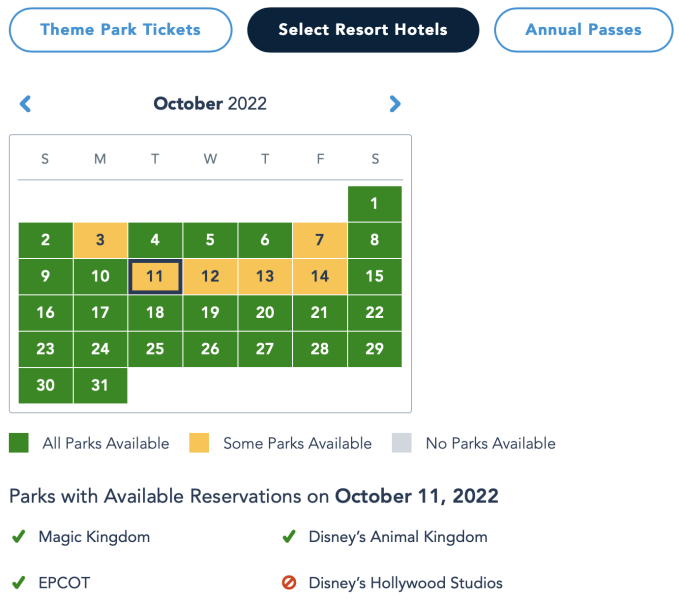Click green checkmark beside EPCOT

(x=18, y=582)
